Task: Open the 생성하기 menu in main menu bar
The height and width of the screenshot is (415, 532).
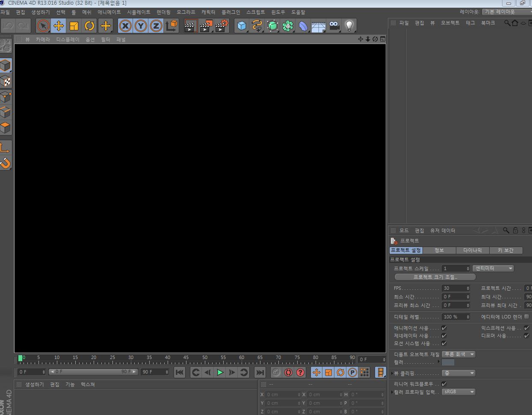Action: point(41,12)
